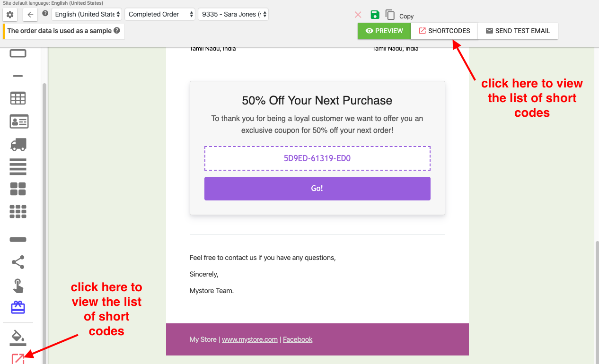This screenshot has width=599, height=364.
Task: Open the www.mystore.com footer link
Action: tap(249, 339)
